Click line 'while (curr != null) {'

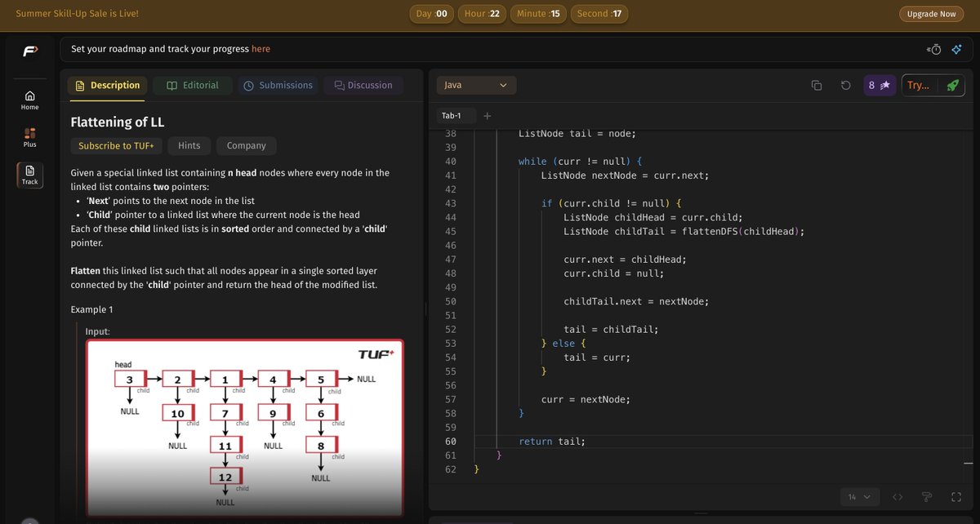[580, 162]
